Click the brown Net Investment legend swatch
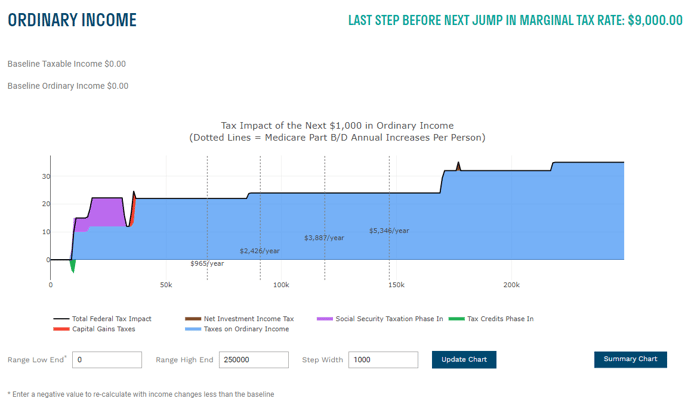The image size is (688, 398). click(x=193, y=319)
